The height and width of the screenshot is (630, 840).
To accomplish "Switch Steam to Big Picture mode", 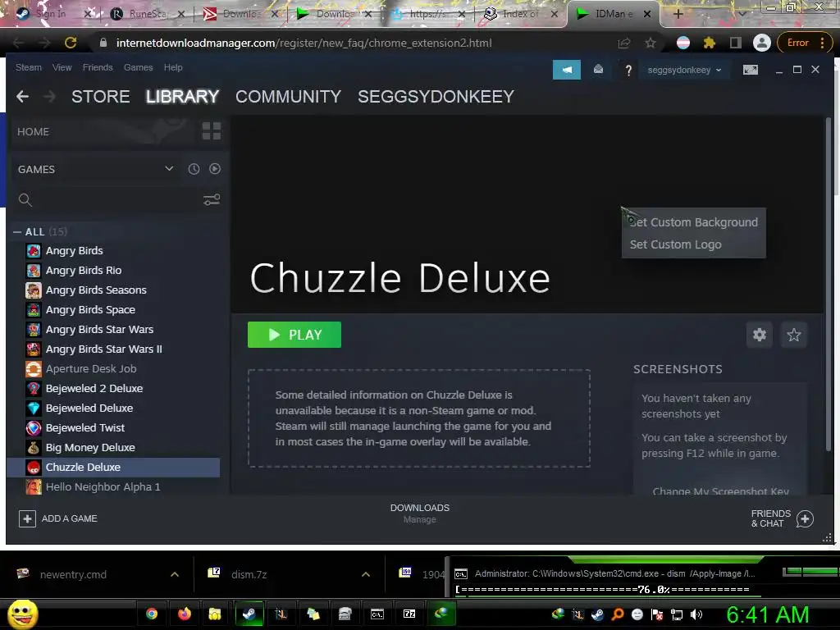I will pyautogui.click(x=750, y=70).
